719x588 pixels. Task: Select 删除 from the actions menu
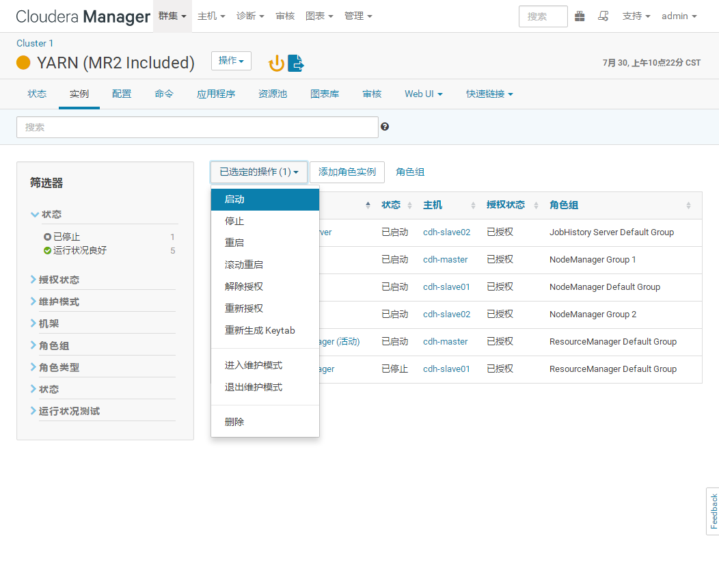tap(265, 422)
